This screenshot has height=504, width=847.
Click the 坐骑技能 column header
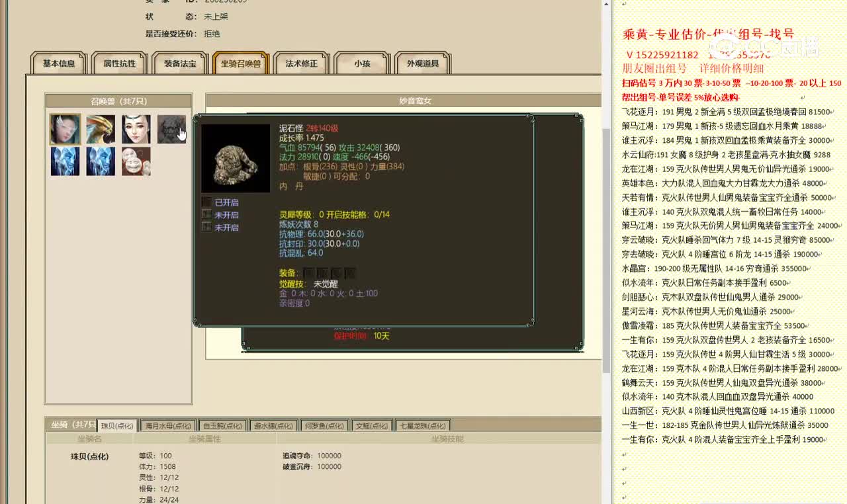tap(447, 439)
